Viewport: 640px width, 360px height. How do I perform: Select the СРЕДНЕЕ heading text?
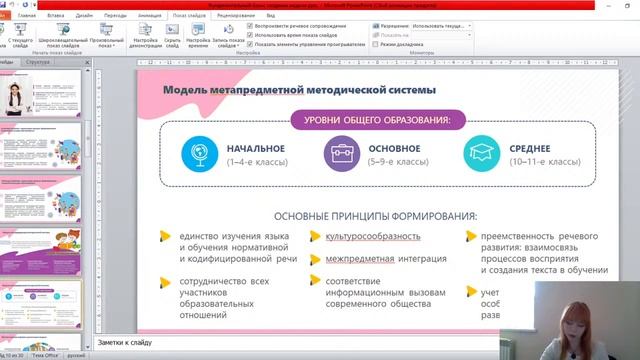pyautogui.click(x=530, y=149)
